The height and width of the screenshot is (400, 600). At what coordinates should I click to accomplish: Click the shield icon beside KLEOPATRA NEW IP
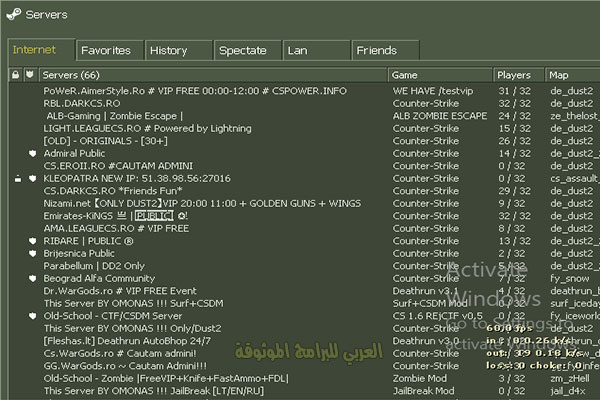tap(33, 178)
